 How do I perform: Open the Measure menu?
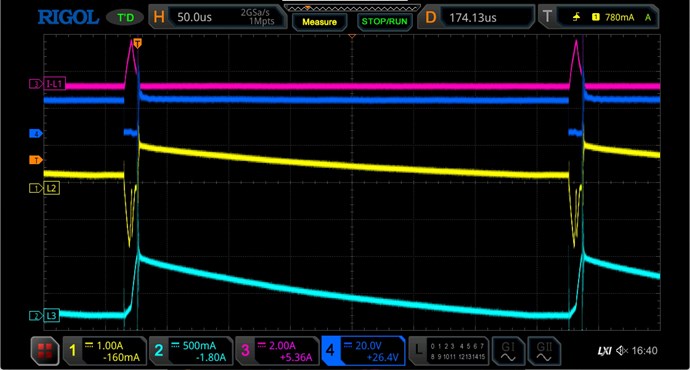coord(319,22)
